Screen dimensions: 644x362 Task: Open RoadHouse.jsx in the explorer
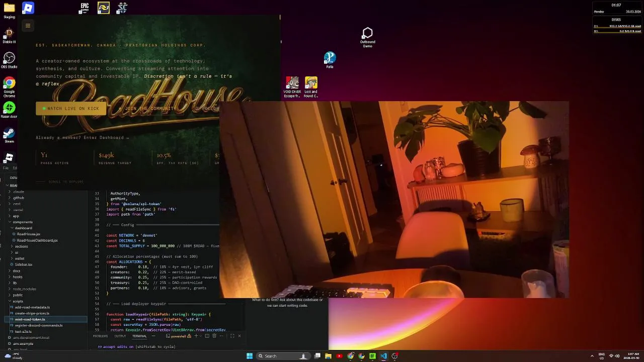pyautogui.click(x=28, y=234)
